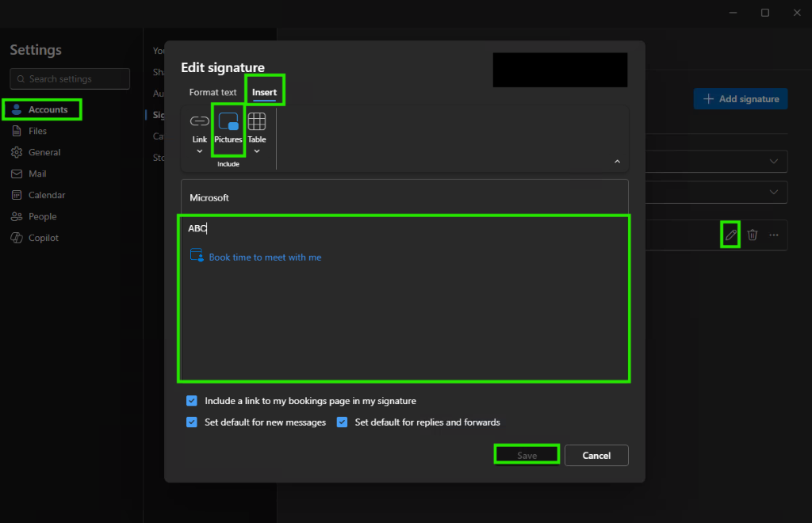Click the Microsoft signature name field
Image resolution: width=812 pixels, height=523 pixels.
pos(404,197)
